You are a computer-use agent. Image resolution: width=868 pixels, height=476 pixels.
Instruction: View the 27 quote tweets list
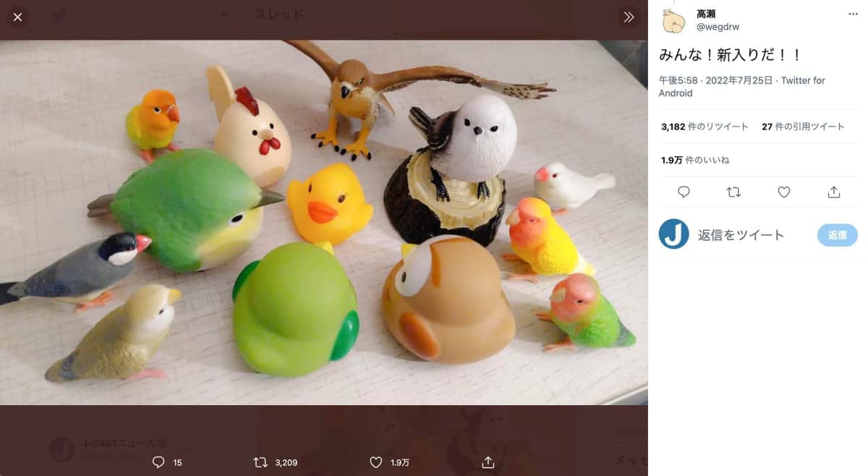(x=803, y=127)
